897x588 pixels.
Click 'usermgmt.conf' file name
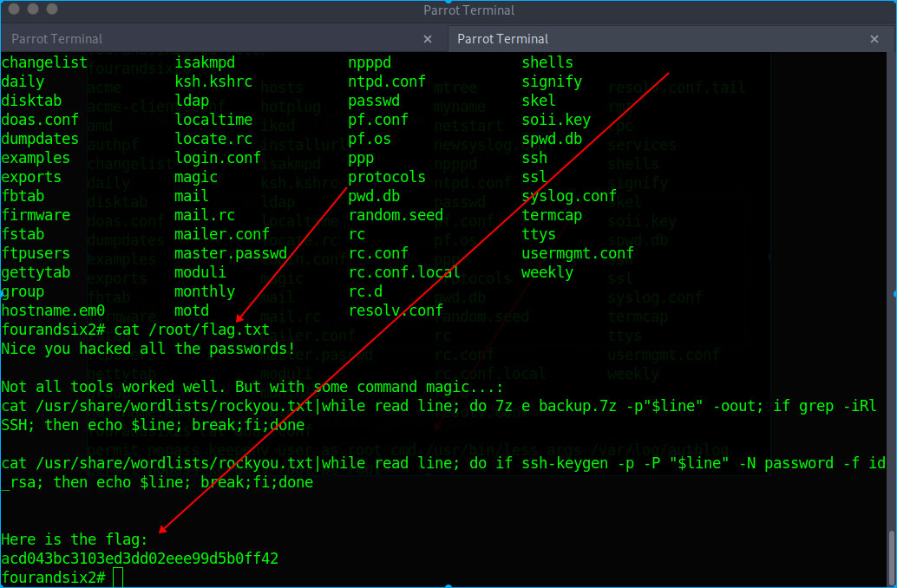(578, 253)
